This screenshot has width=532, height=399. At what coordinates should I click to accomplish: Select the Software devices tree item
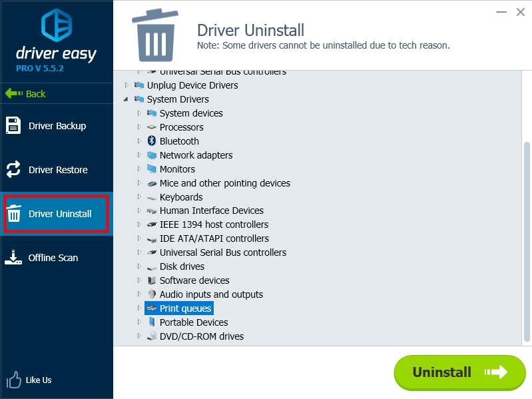(x=194, y=280)
